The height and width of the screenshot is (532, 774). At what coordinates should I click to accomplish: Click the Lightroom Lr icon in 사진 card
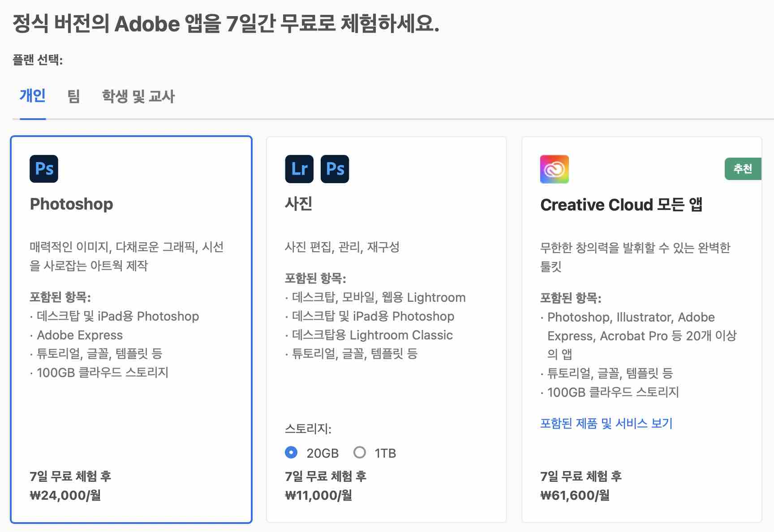click(x=299, y=169)
